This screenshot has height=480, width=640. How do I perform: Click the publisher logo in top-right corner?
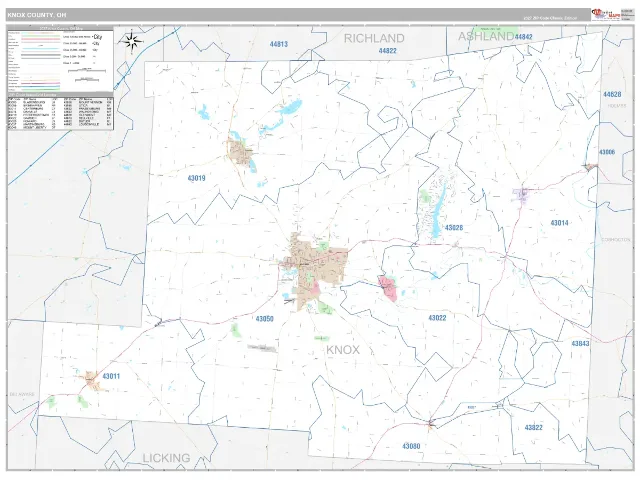click(x=606, y=15)
